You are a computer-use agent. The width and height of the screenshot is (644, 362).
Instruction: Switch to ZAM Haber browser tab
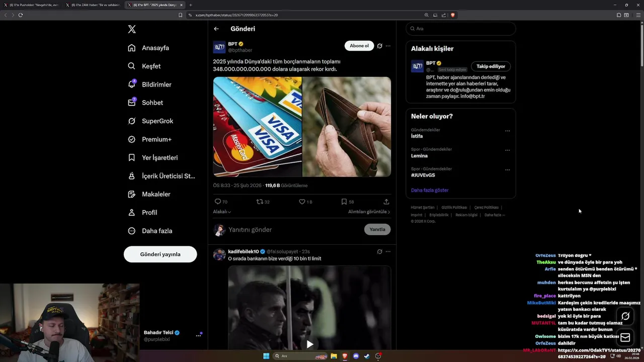tap(93, 5)
